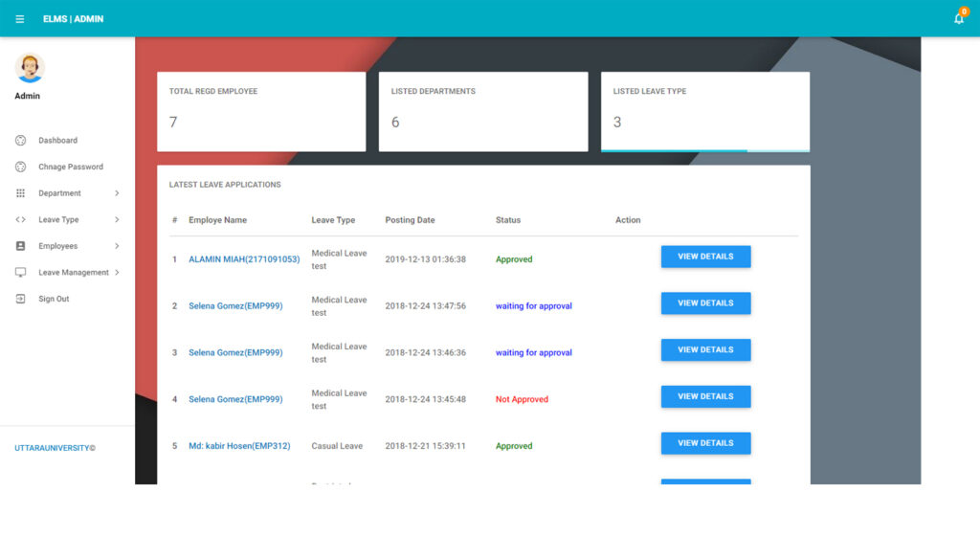Viewport: 980px width, 560px height.
Task: Expand the Employees menu chevron
Action: (x=117, y=246)
